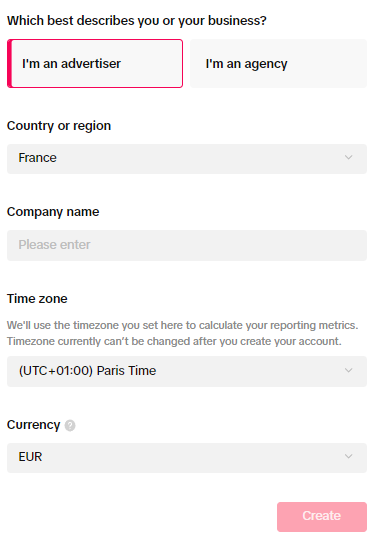Click the chevron arrow beside France
This screenshot has height=542, width=372.
(x=348, y=158)
